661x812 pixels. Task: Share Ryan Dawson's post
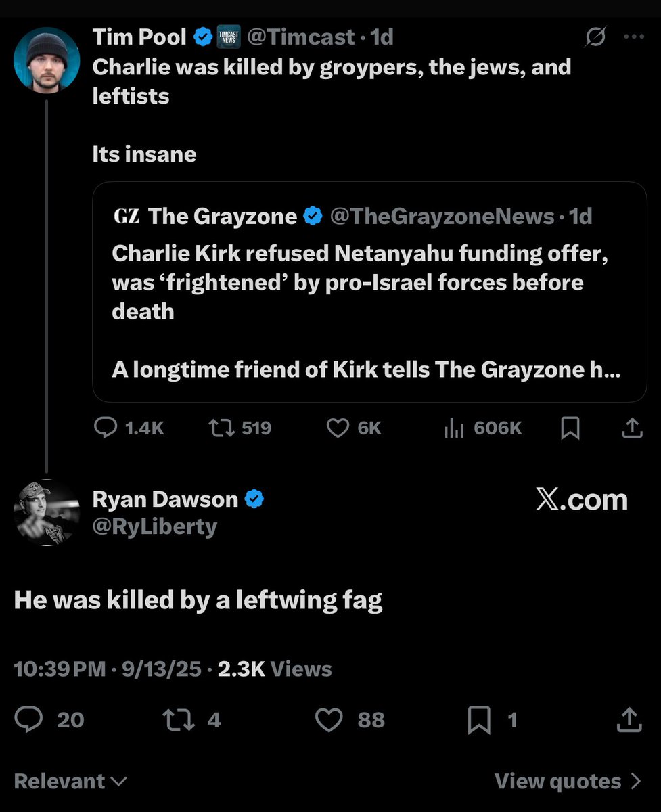[x=629, y=720]
